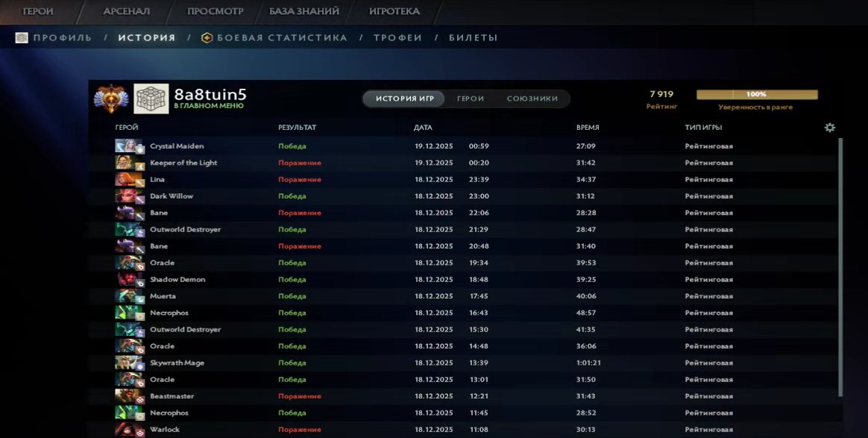868x438 pixels.
Task: Select the Shadow Demon hero portrait
Action: point(128,279)
